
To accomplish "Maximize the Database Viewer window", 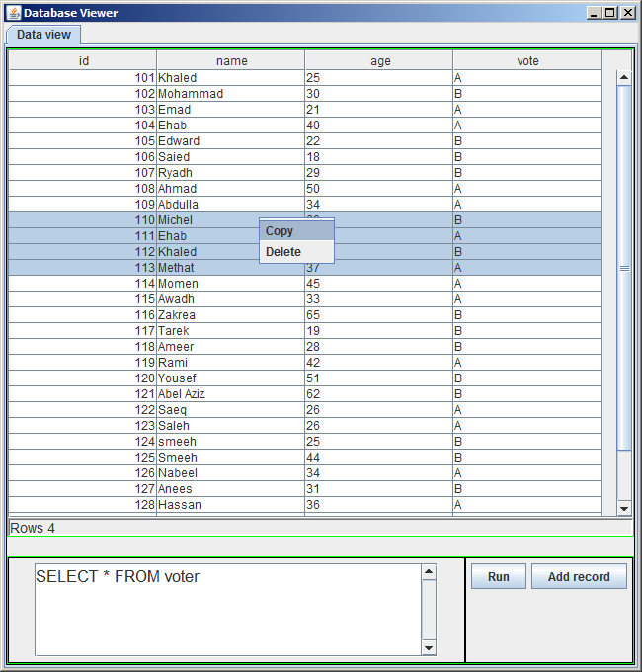I will 609,13.
